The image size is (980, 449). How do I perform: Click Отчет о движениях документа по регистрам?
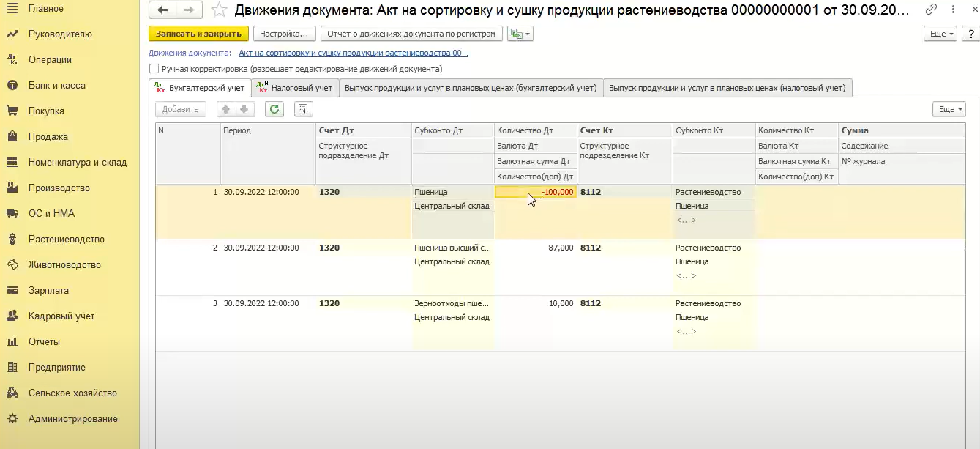(x=411, y=34)
